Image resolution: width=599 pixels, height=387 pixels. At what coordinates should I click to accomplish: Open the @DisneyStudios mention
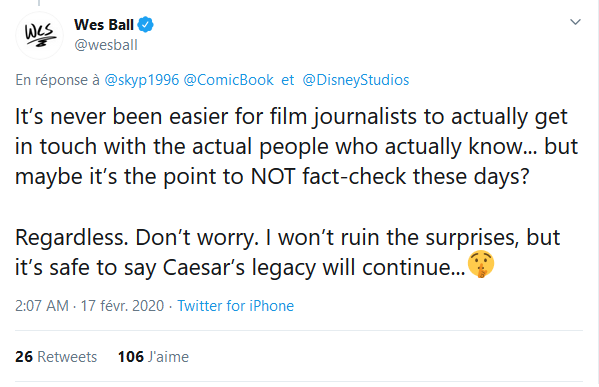coord(356,80)
